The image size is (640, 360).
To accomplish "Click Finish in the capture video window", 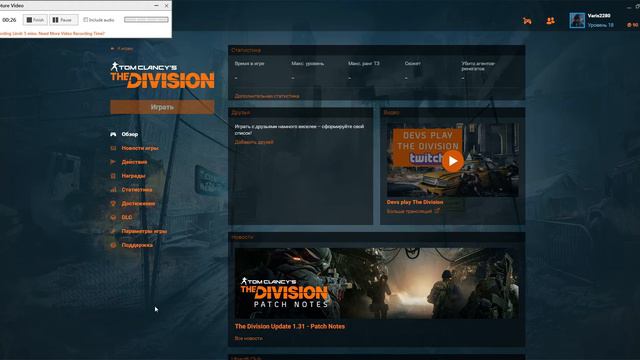I will click(x=35, y=20).
